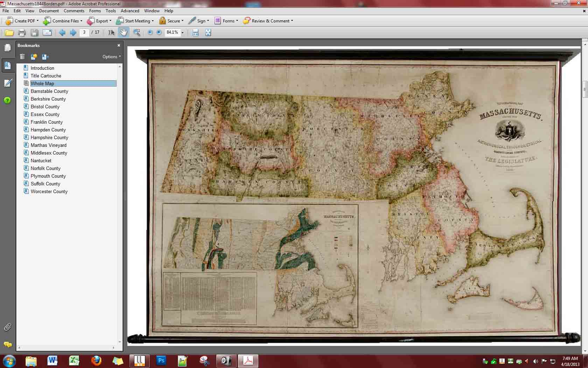Open Start Meeting dropdown
Image resolution: width=588 pixels, height=368 pixels.
pyautogui.click(x=135, y=21)
